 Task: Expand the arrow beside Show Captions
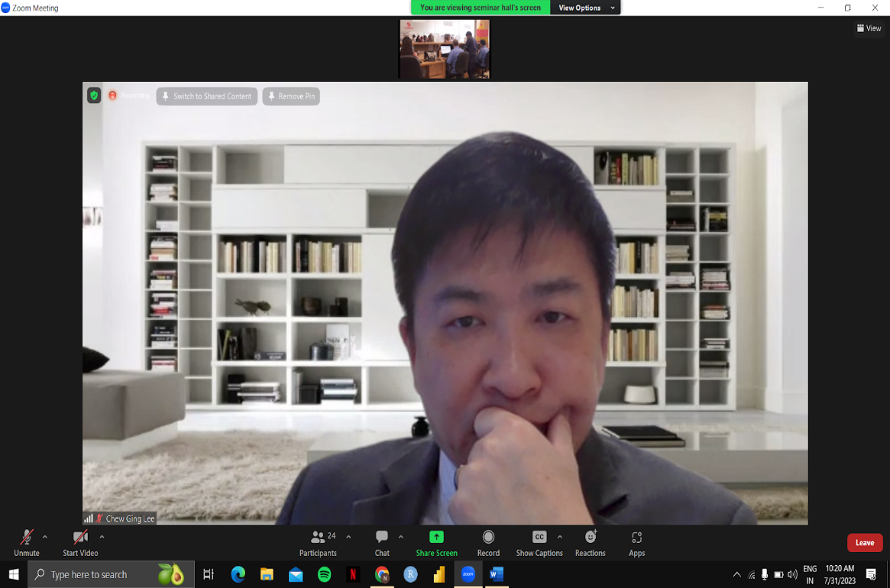point(560,537)
